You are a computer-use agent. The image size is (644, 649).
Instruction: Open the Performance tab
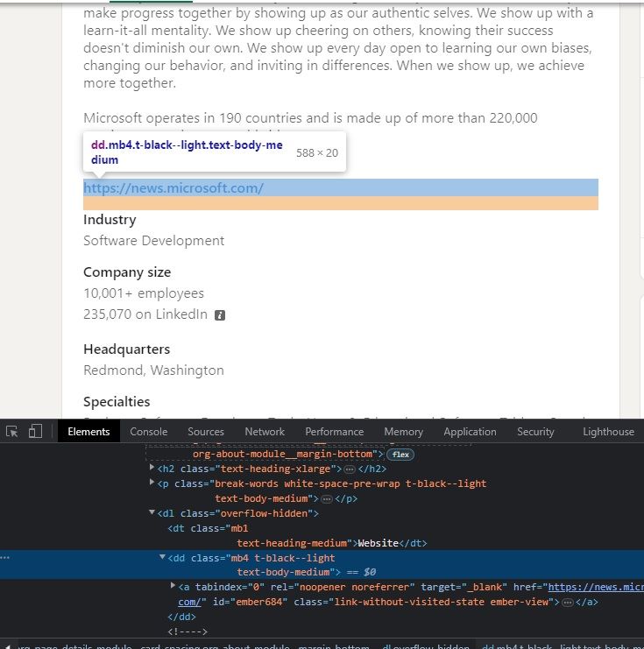(x=334, y=432)
